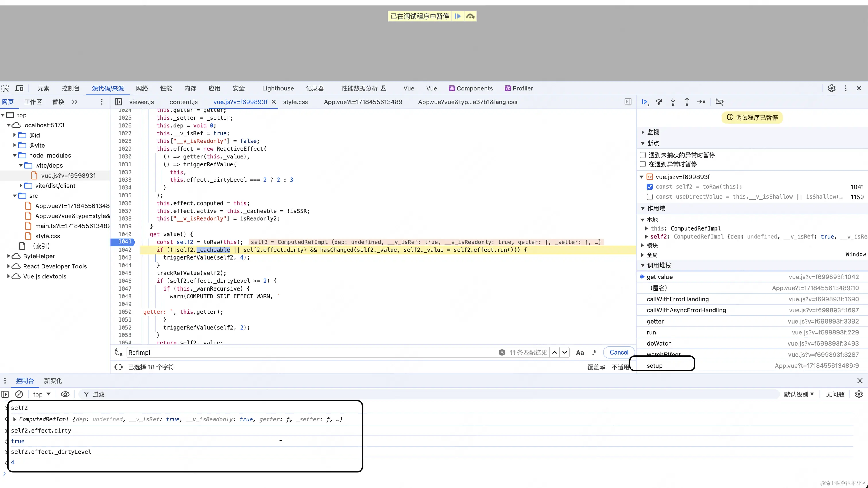Click the step over next function icon

click(x=659, y=102)
